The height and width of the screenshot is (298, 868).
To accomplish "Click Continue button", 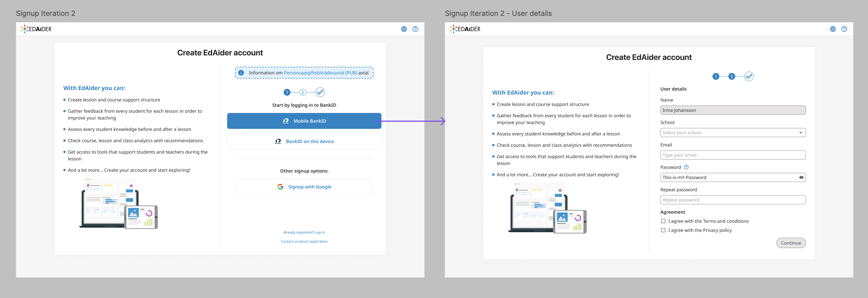I will click(791, 243).
